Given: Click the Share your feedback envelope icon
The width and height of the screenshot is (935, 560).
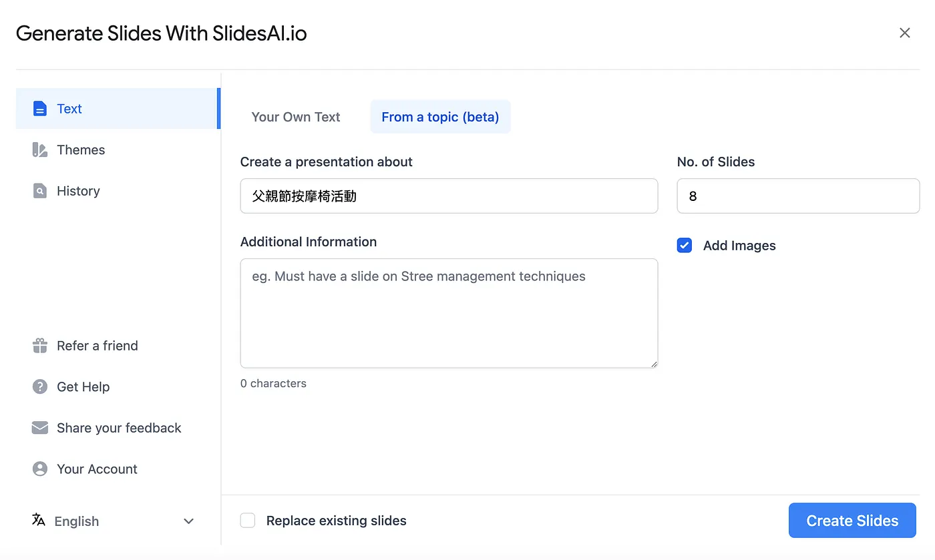Looking at the screenshot, I should coord(40,428).
